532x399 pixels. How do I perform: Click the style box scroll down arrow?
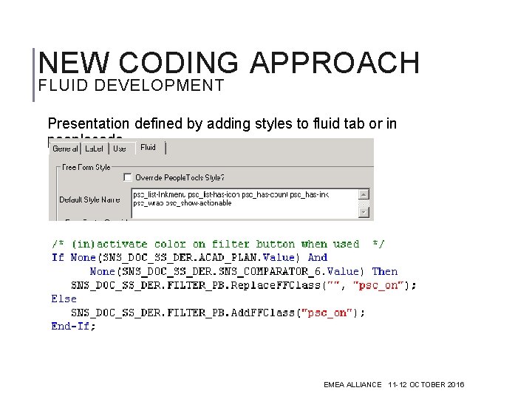coord(364,212)
